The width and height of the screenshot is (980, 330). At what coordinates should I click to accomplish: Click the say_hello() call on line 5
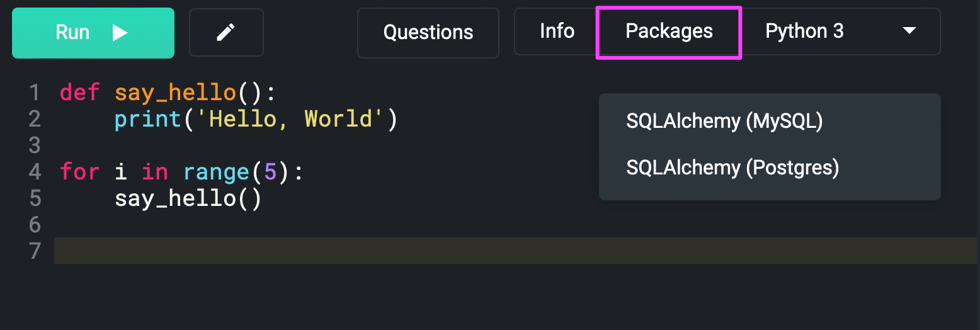188,199
